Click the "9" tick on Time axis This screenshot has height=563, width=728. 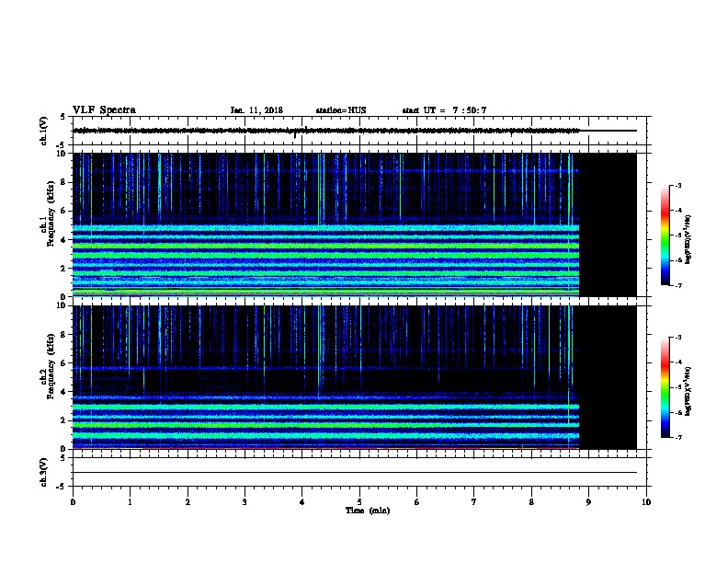(x=588, y=501)
